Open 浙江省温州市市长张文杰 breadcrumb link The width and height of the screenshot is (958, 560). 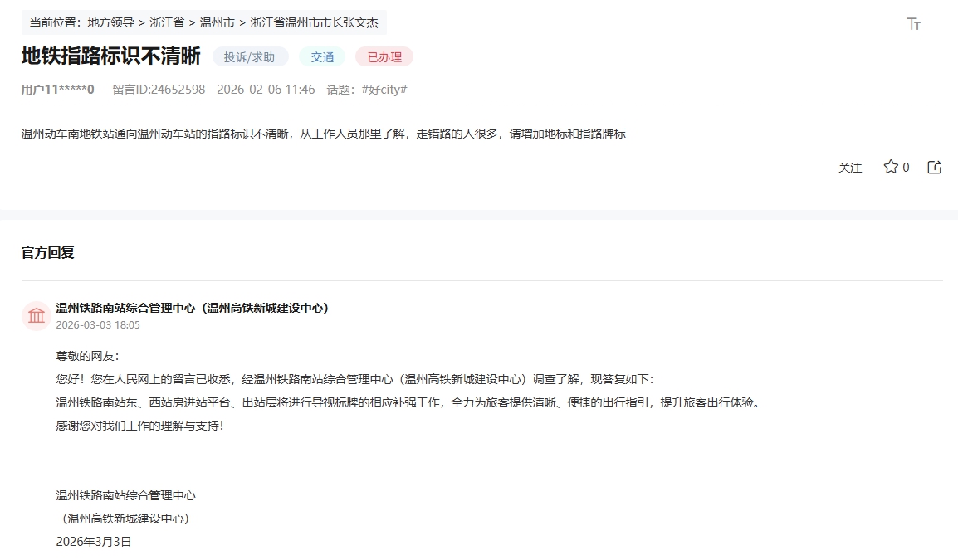point(314,22)
